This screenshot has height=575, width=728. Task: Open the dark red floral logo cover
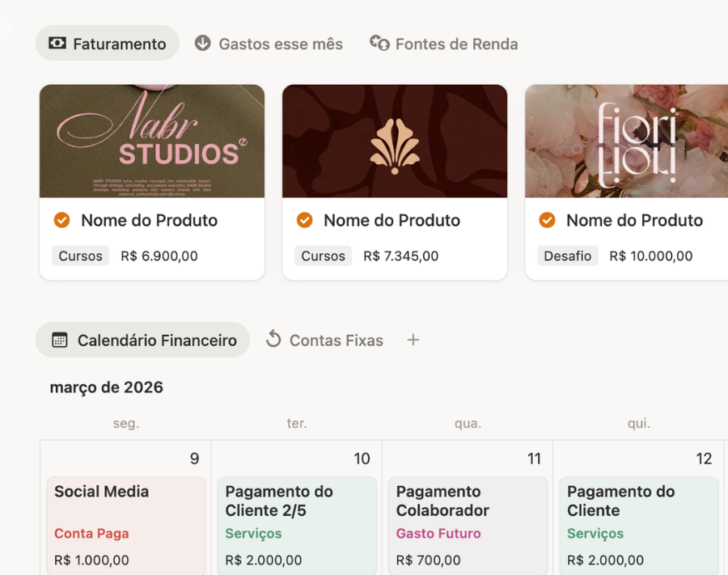(395, 141)
